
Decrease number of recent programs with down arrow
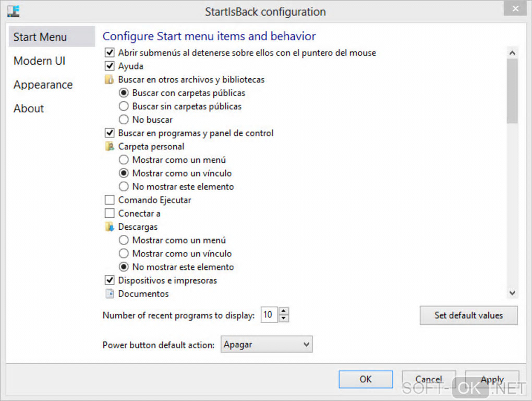point(284,319)
